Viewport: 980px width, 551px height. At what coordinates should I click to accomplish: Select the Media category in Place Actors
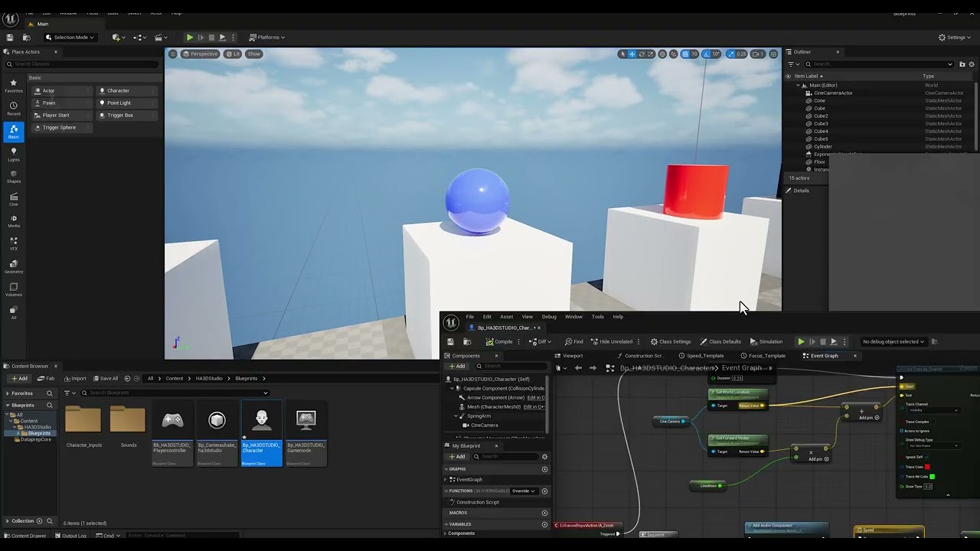[x=14, y=221]
